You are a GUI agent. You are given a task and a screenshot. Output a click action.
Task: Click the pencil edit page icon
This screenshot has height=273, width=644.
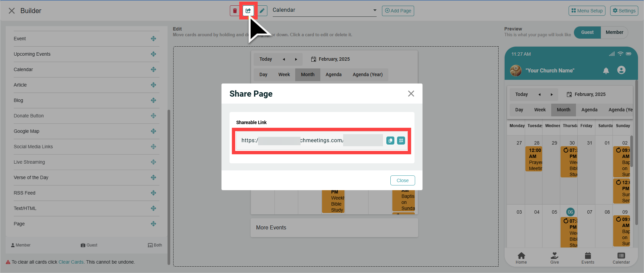[262, 11]
